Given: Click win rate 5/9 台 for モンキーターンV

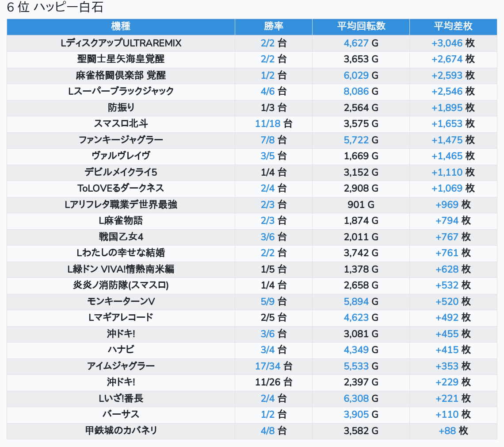Looking at the screenshot, I should point(274,301).
